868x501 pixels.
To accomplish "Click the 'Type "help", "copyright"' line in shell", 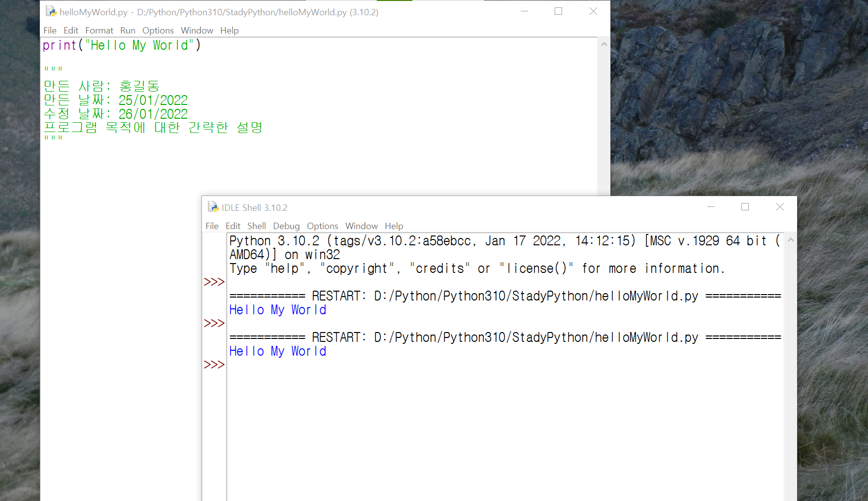I will (x=477, y=268).
